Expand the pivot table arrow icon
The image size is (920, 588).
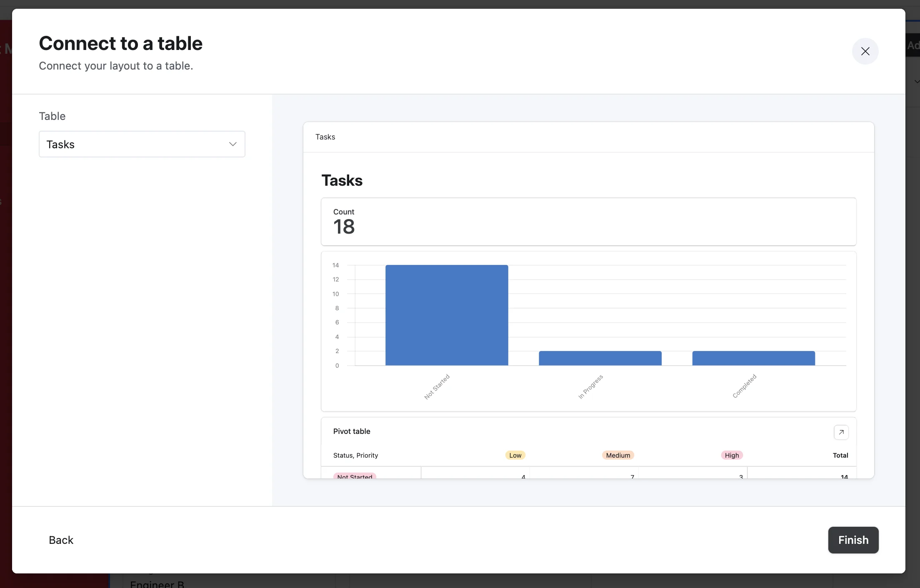[x=841, y=432]
